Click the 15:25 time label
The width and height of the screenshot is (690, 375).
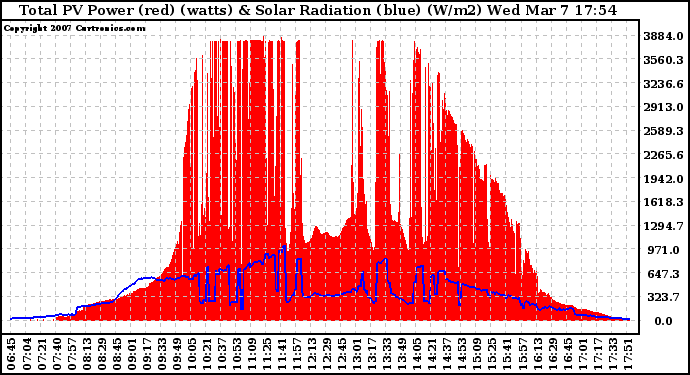[491, 354]
